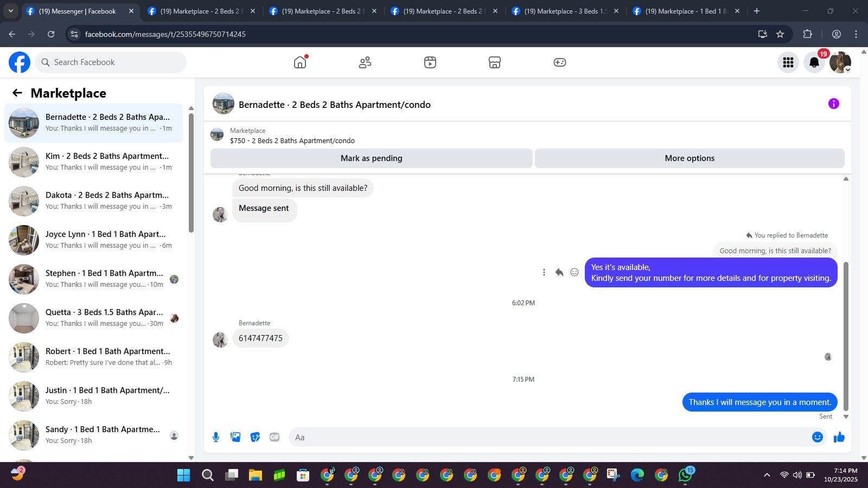Open the Marketplace storefront icon
Image resolution: width=868 pixels, height=488 pixels.
pos(495,62)
